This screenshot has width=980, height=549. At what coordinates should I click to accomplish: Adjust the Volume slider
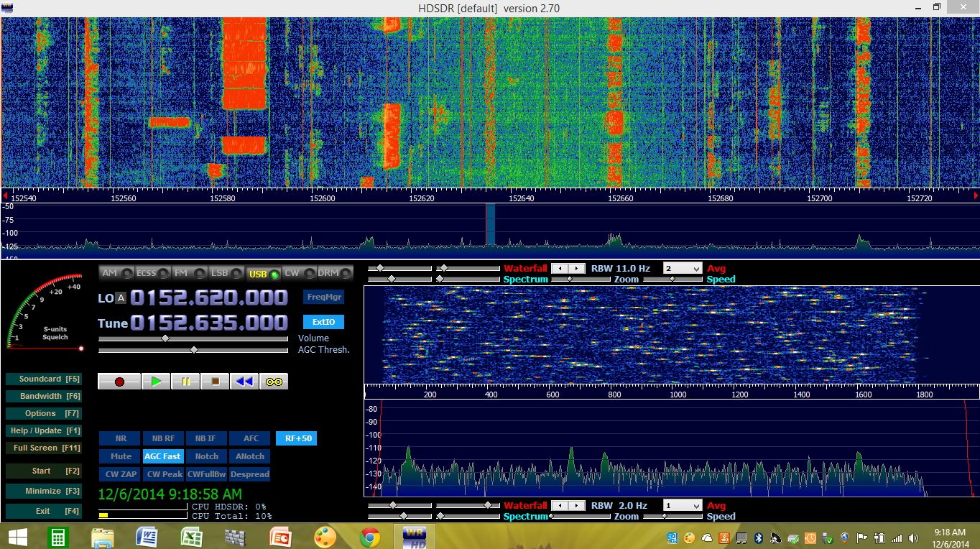[x=193, y=338]
